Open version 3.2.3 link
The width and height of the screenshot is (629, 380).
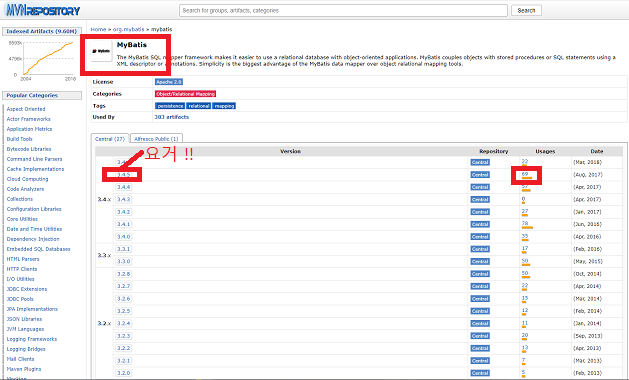point(124,336)
